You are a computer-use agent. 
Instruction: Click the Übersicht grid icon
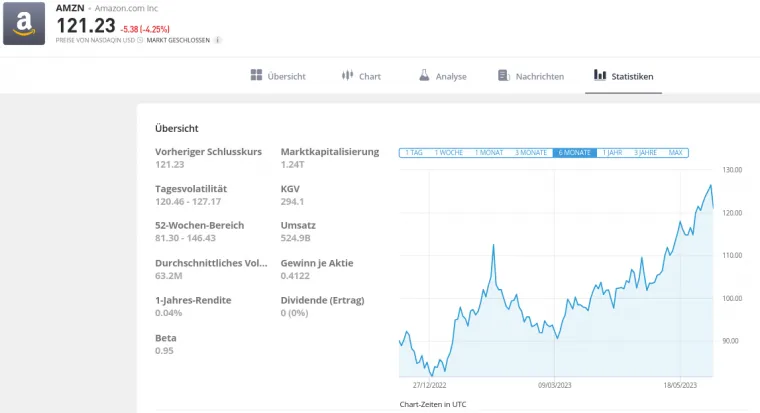[x=256, y=75]
